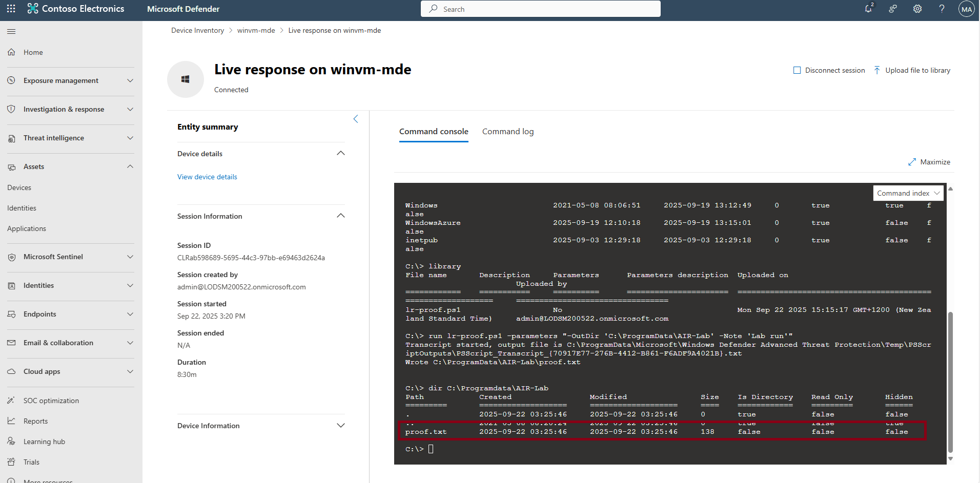Expand the Device Information section
The image size is (980, 483).
tap(341, 425)
